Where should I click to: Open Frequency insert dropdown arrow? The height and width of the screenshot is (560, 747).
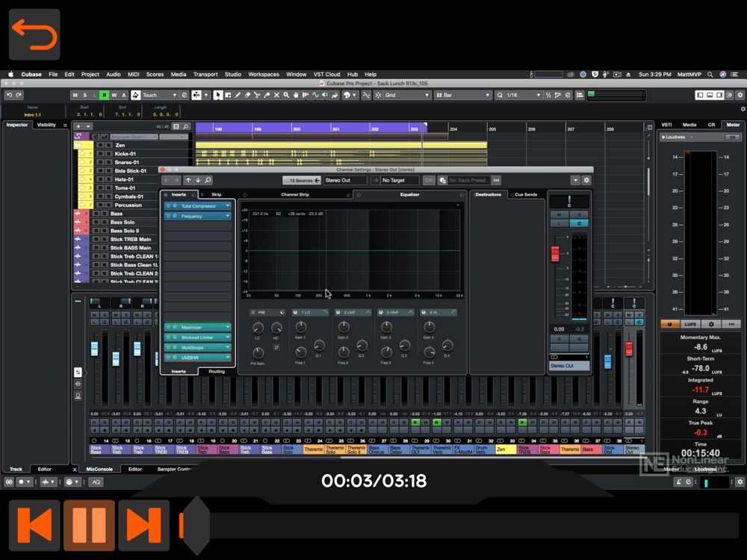pyautogui.click(x=228, y=217)
